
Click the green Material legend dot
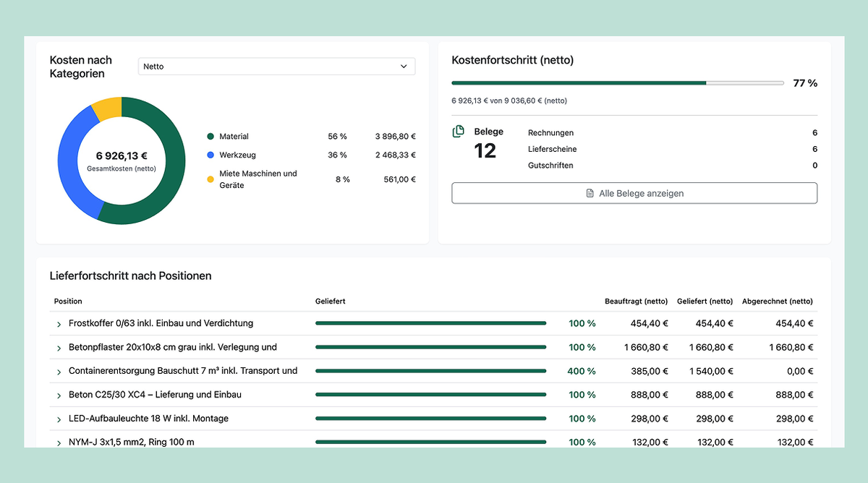coord(210,137)
